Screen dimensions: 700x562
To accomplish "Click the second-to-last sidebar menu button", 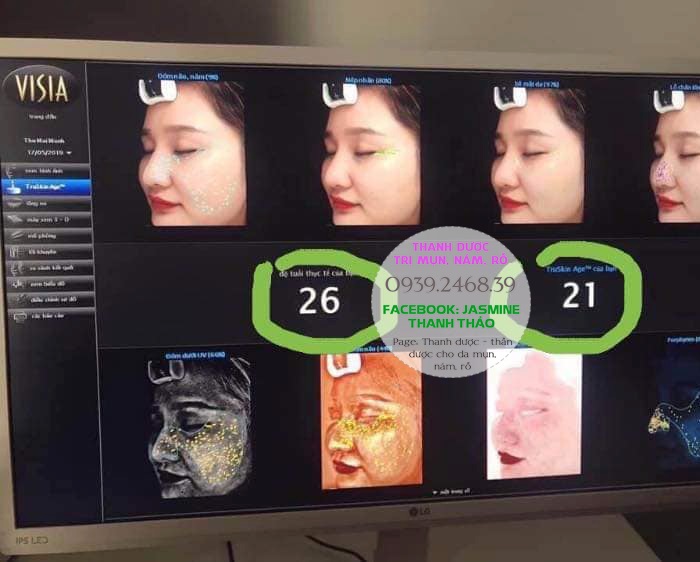I will pos(50,299).
